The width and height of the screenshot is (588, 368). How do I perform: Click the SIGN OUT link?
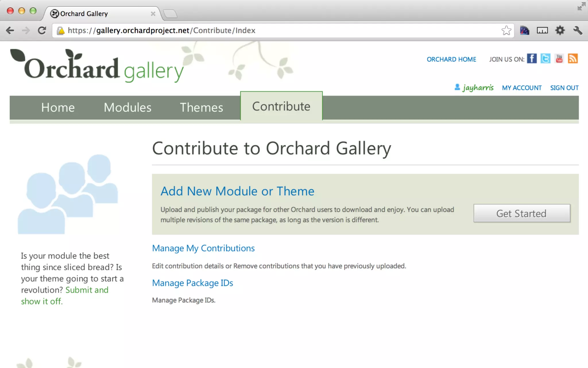(x=564, y=88)
